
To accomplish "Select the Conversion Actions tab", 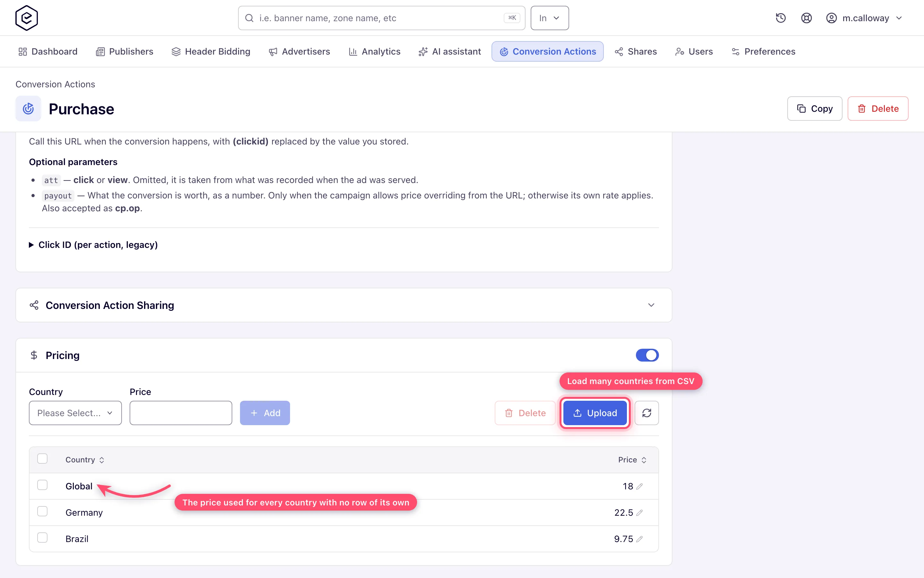I will coord(548,51).
